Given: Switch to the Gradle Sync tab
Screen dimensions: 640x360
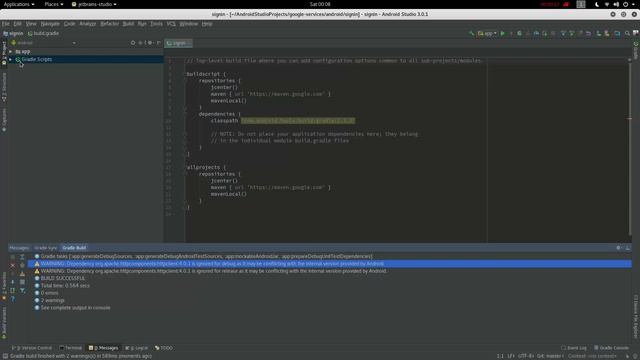Looking at the screenshot, I should point(46,248).
